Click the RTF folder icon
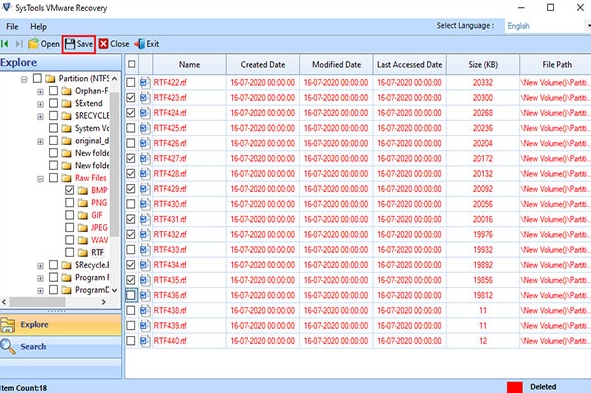 pyautogui.click(x=83, y=252)
